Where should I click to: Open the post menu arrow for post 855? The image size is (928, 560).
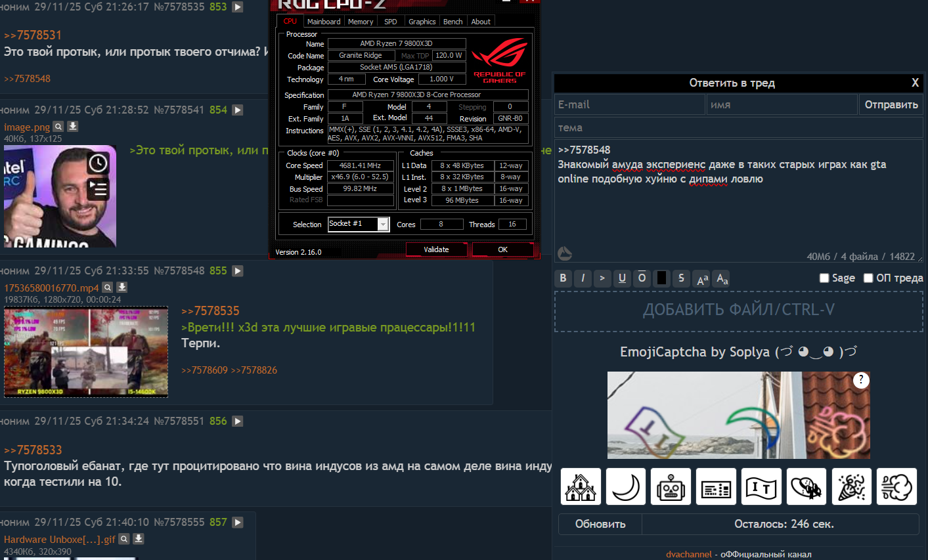(x=238, y=270)
